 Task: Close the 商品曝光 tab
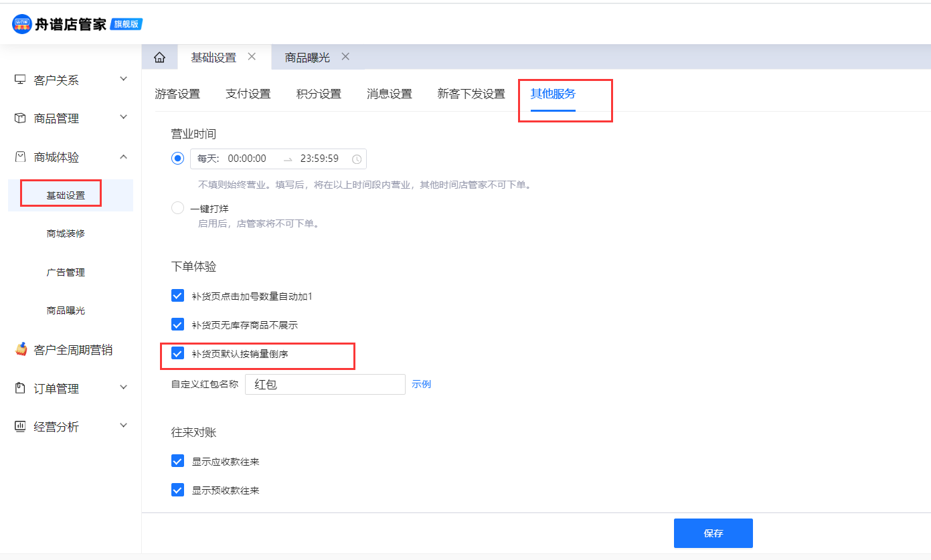pyautogui.click(x=345, y=57)
